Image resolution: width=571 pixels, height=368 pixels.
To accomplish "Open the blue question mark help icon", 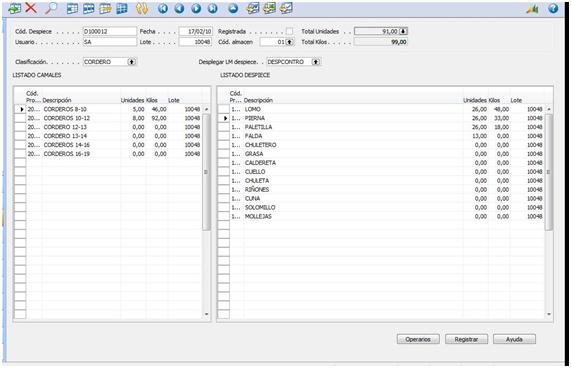I will click(553, 8).
